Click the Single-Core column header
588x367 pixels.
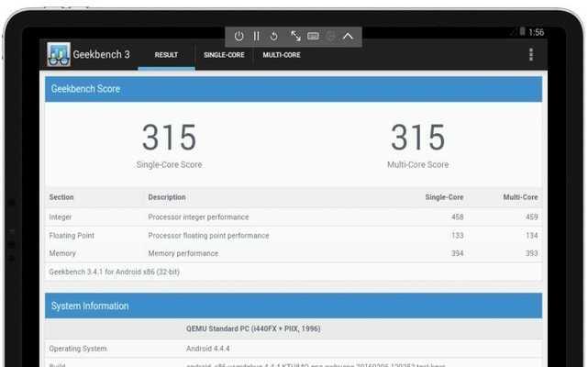444,197
